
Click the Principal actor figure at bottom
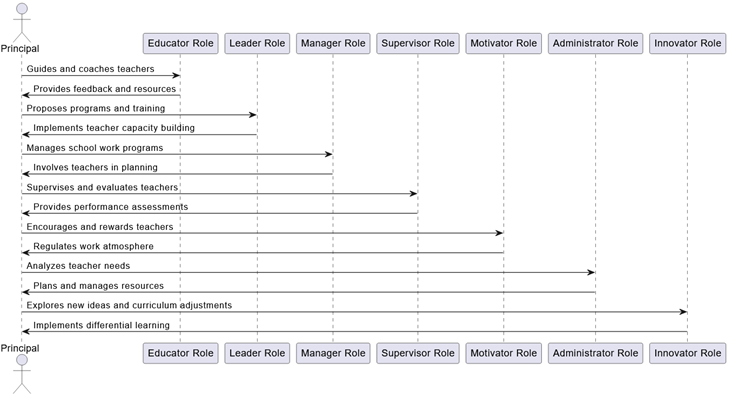21,374
